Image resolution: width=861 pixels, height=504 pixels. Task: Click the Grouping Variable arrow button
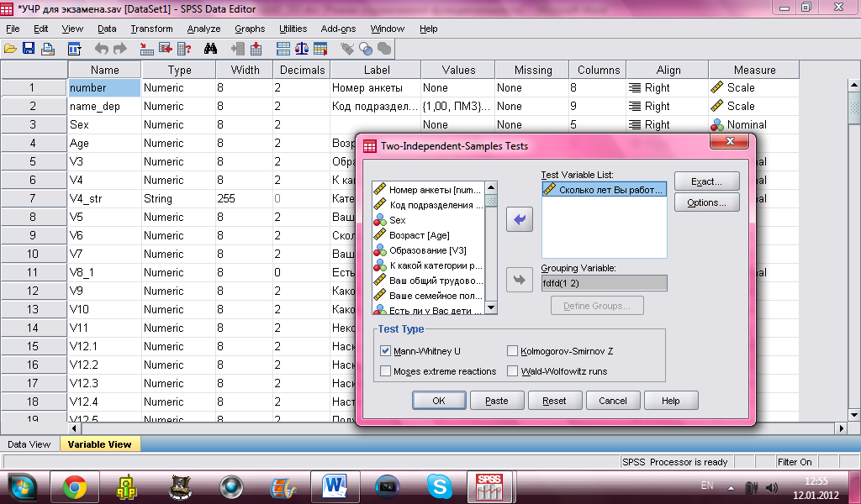(520, 280)
